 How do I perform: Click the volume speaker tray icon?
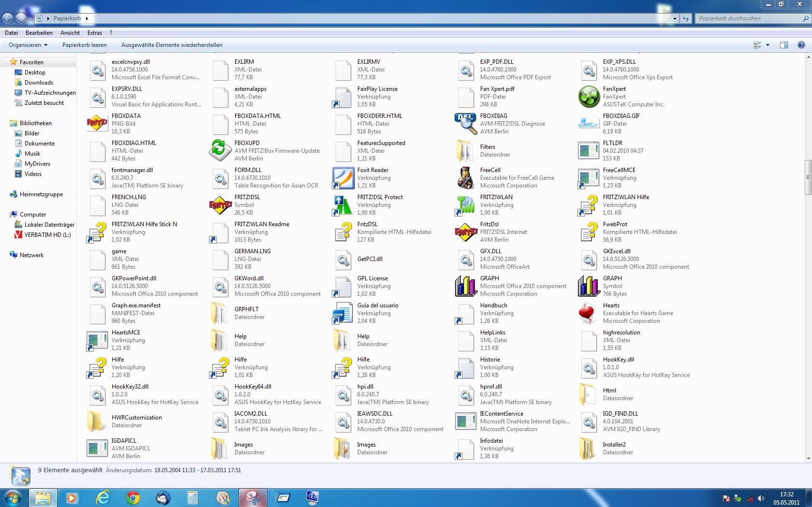click(x=761, y=498)
